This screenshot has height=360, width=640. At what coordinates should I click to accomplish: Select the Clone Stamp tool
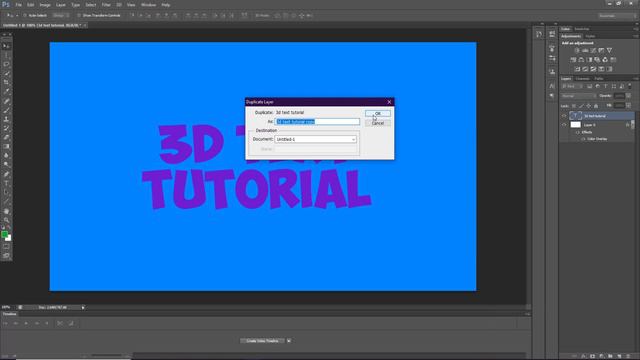[6, 119]
